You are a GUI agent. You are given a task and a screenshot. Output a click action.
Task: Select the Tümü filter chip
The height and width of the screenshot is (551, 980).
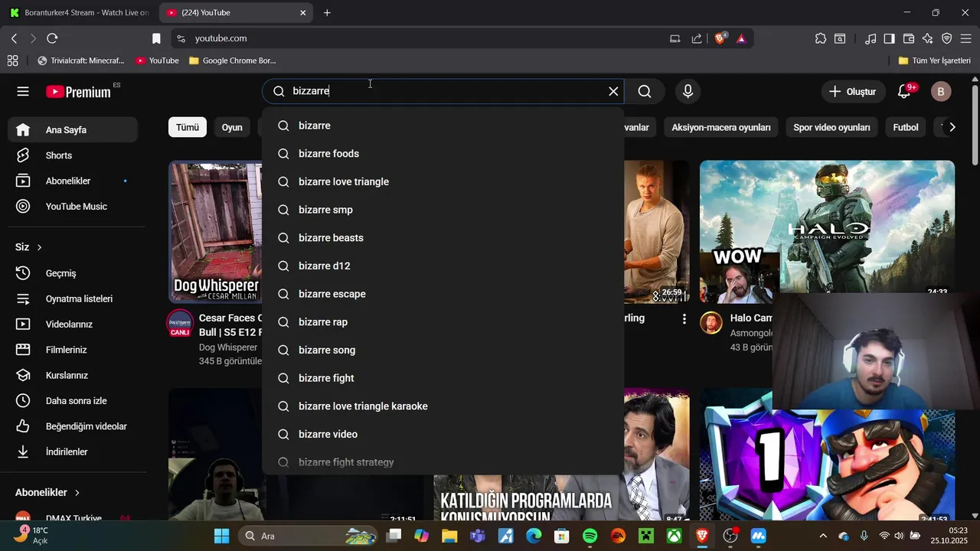pyautogui.click(x=188, y=127)
